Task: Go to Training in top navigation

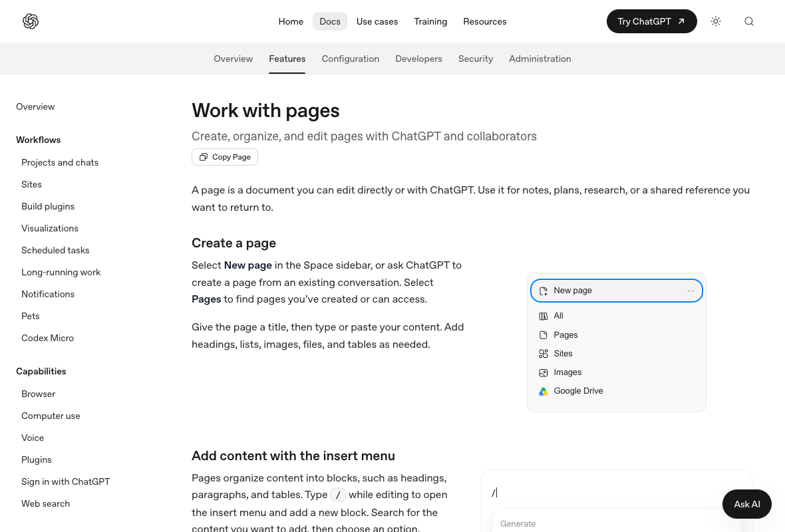Action: (430, 21)
